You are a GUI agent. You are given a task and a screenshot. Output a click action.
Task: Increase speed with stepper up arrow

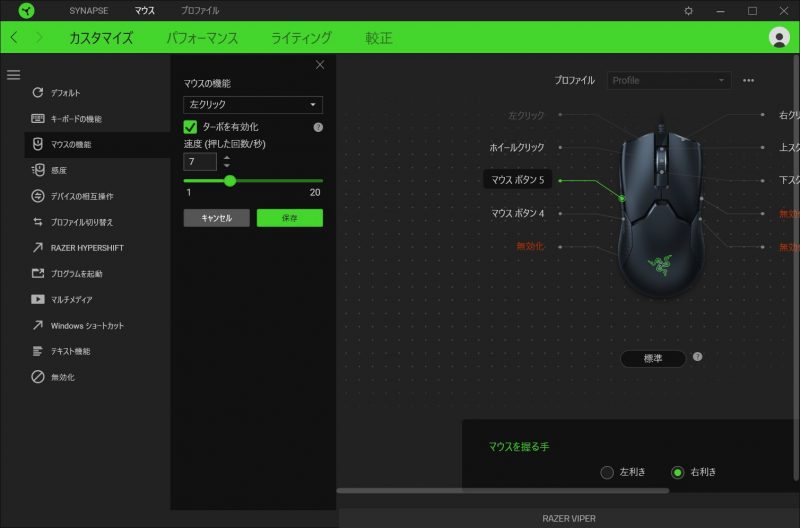(227, 158)
